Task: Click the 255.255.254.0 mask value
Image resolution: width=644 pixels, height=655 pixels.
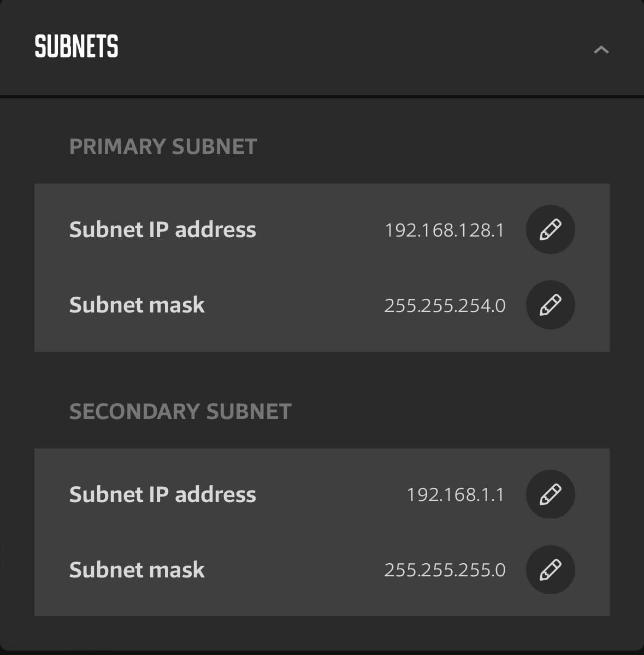Action: pos(445,305)
